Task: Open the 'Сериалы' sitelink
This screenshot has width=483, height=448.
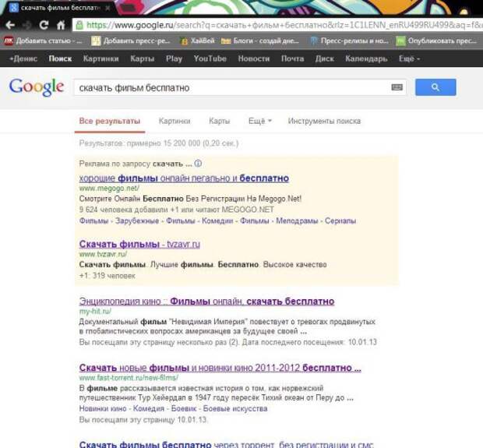Action: (x=340, y=220)
